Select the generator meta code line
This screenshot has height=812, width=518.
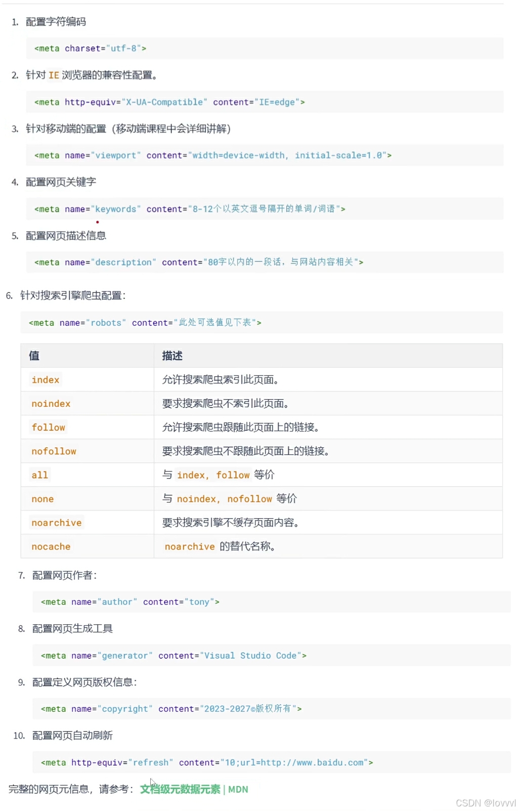pyautogui.click(x=272, y=656)
